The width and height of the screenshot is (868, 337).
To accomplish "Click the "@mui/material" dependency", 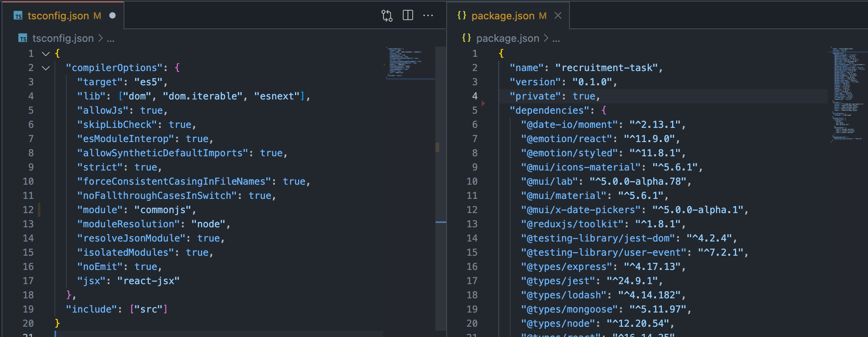I will click(x=564, y=196).
